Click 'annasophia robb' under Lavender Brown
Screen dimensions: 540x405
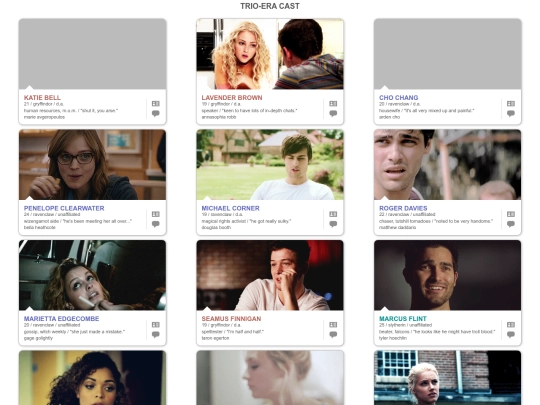point(219,117)
